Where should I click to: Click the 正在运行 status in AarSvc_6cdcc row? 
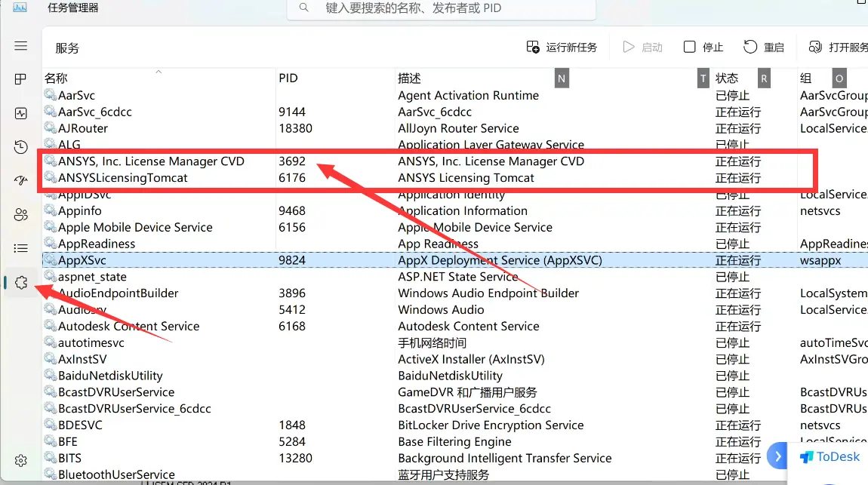(738, 112)
